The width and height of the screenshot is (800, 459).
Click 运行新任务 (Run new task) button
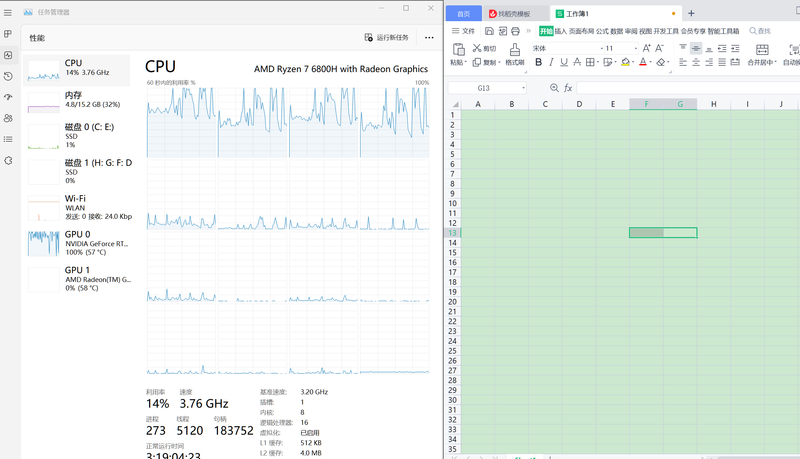386,37
